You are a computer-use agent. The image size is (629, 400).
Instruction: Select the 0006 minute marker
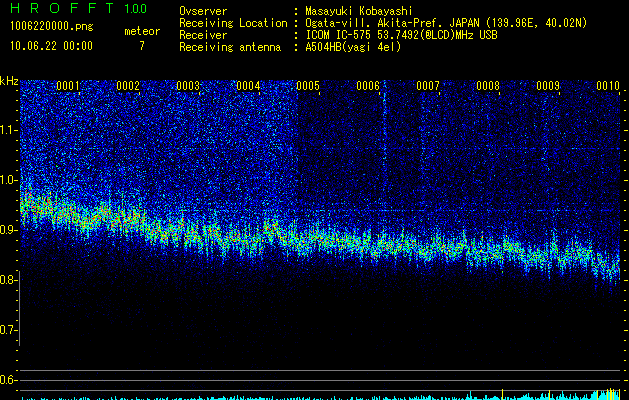point(368,86)
